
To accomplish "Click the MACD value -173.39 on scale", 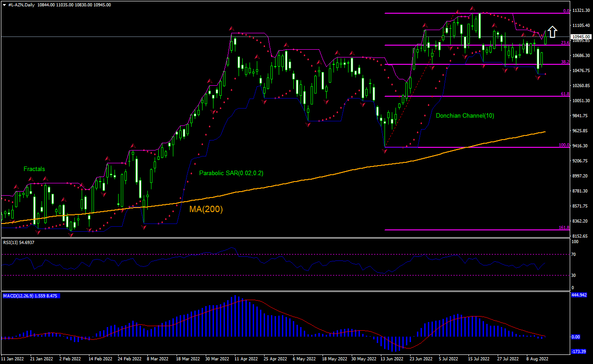I will [578, 352].
